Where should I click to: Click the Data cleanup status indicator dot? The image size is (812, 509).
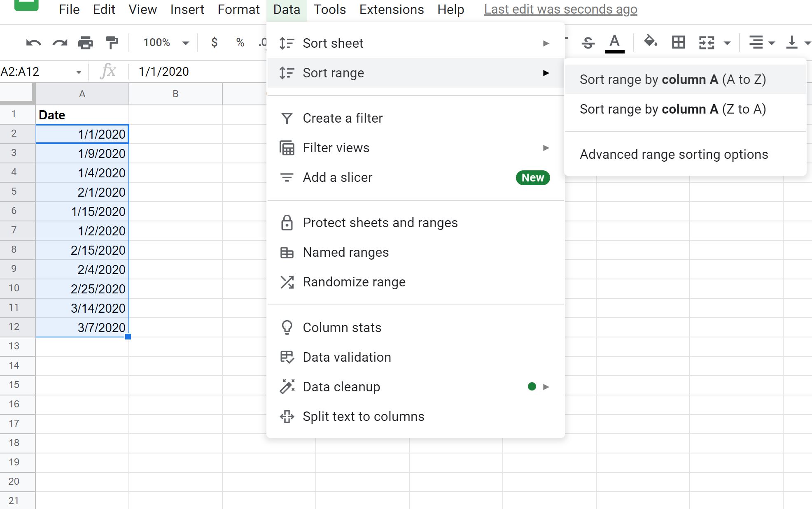pyautogui.click(x=531, y=386)
